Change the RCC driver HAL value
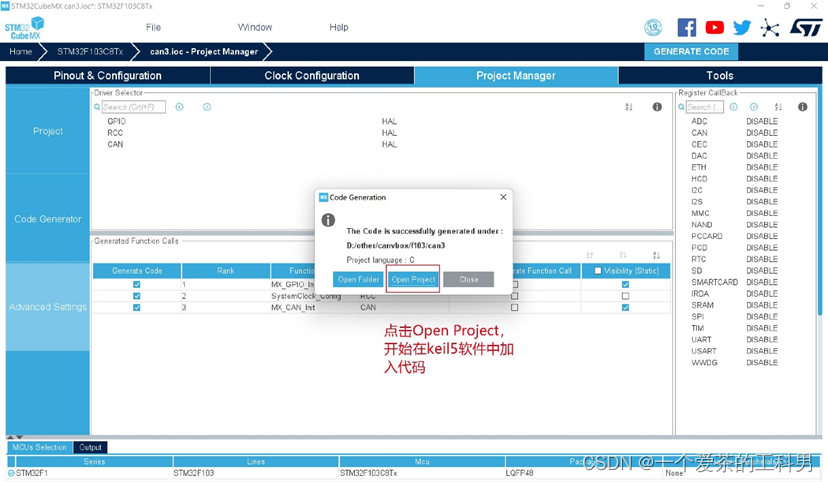 (389, 133)
